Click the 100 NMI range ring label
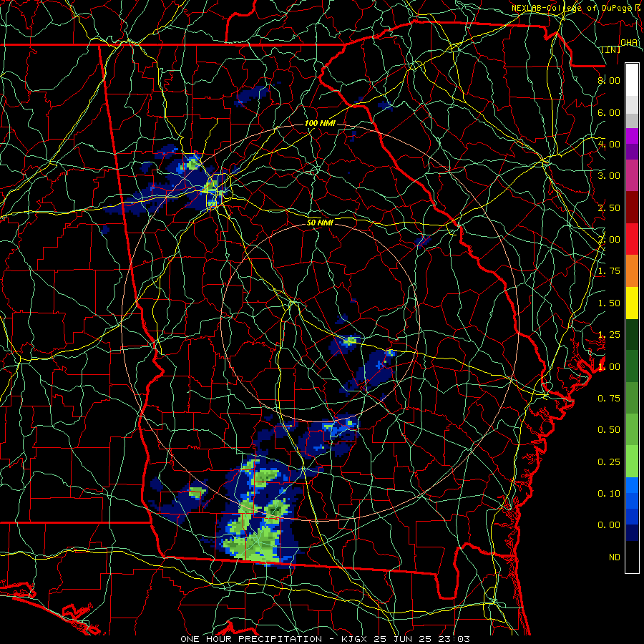Image resolution: width=644 pixels, height=644 pixels. pyautogui.click(x=320, y=123)
